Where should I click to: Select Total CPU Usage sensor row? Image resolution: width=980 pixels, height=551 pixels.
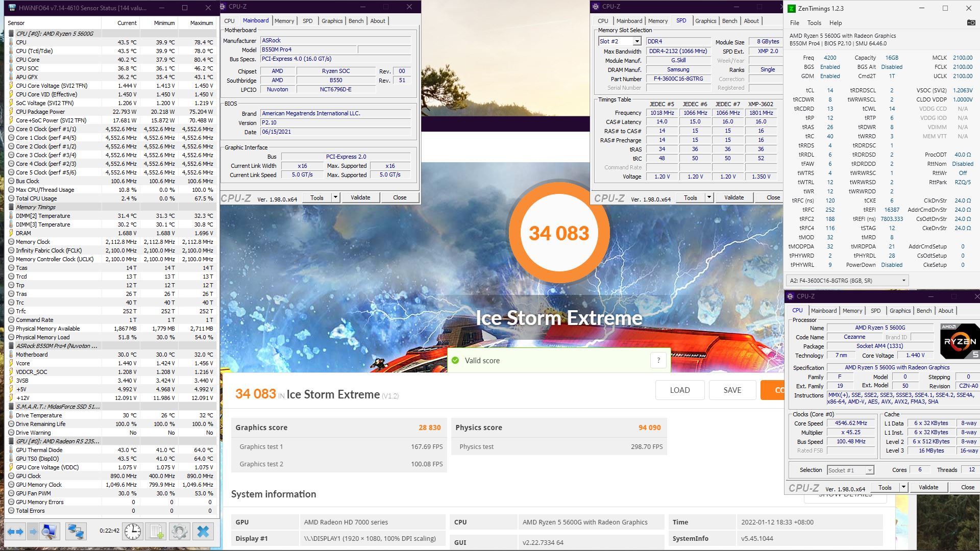click(x=111, y=198)
